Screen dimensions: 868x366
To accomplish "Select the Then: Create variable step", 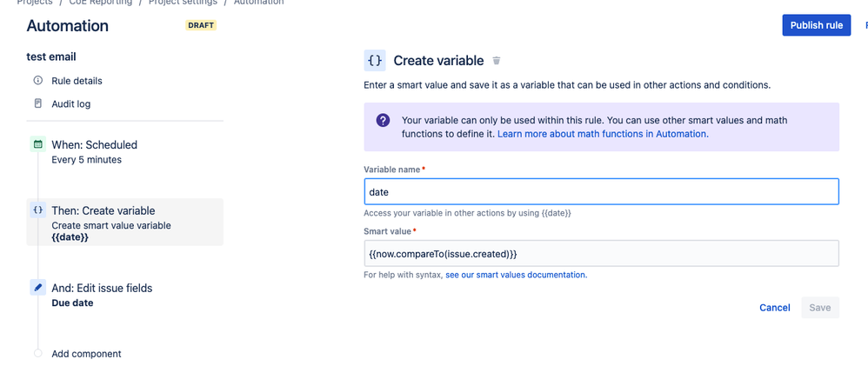I will coord(125,222).
